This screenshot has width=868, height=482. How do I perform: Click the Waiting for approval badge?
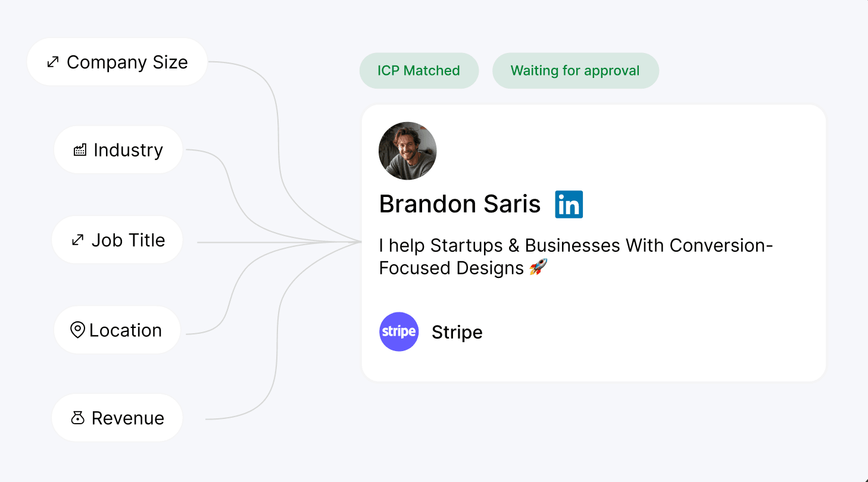tap(575, 71)
